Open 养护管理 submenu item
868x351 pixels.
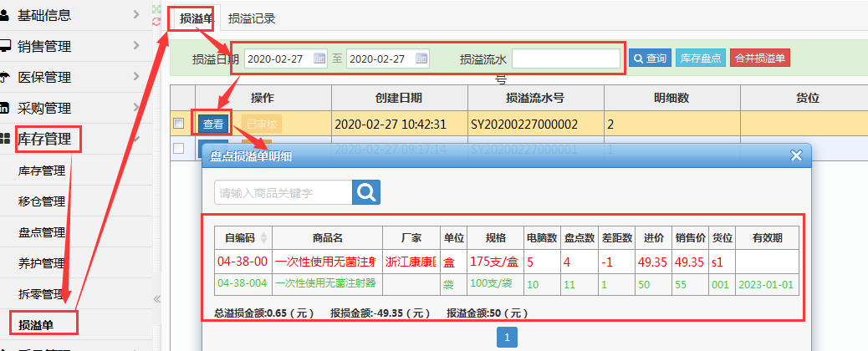point(42,263)
